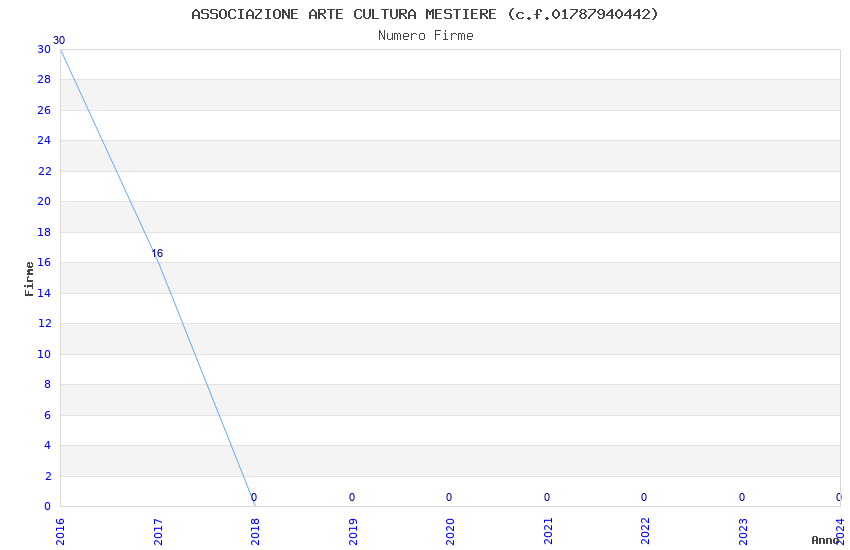Click the 2016 year axis label

pyautogui.click(x=60, y=532)
